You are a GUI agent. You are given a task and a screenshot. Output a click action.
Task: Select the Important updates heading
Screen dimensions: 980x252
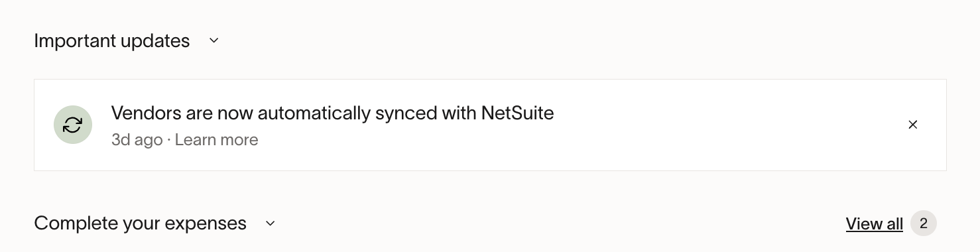click(x=112, y=41)
